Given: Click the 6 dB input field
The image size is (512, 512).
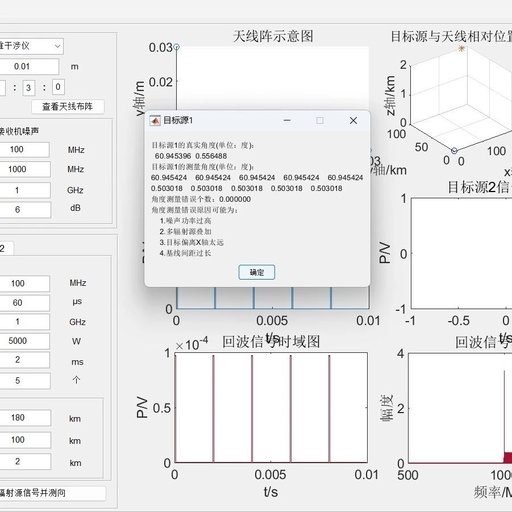Looking at the screenshot, I should pyautogui.click(x=25, y=209).
